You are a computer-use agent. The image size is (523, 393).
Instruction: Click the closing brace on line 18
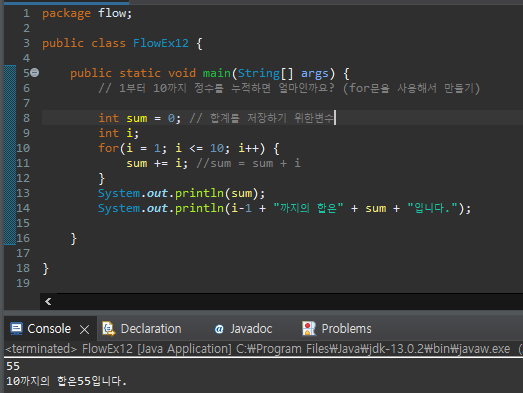(x=46, y=269)
